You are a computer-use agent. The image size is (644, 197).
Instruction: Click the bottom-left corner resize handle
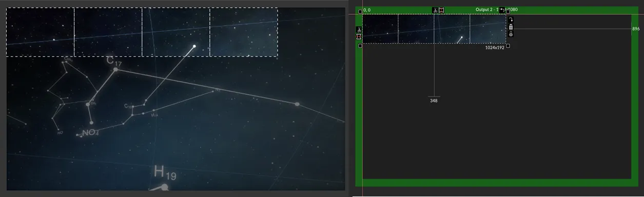360,46
